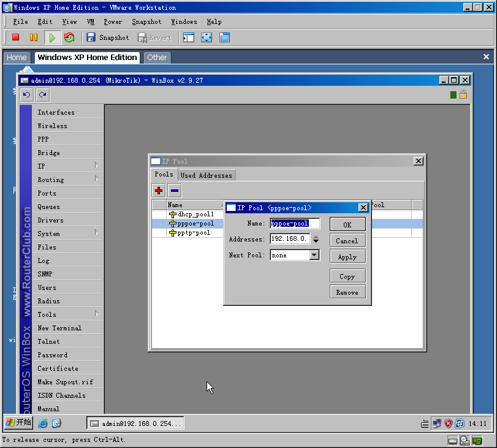
Task: Open PPP in the sidebar
Action: 67,139
